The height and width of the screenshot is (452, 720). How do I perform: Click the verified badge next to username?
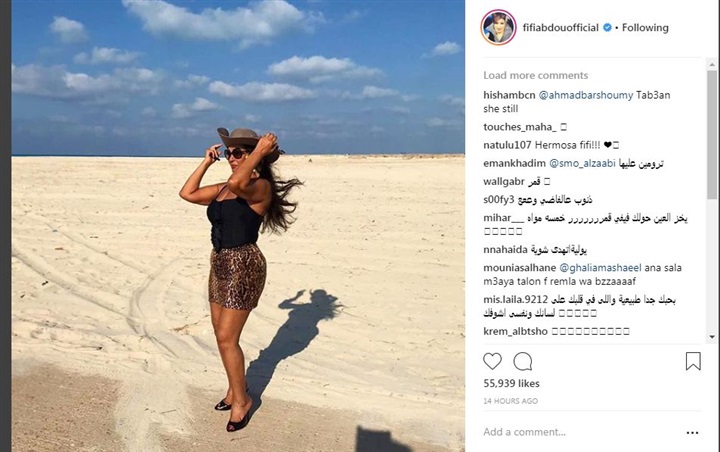(x=607, y=28)
